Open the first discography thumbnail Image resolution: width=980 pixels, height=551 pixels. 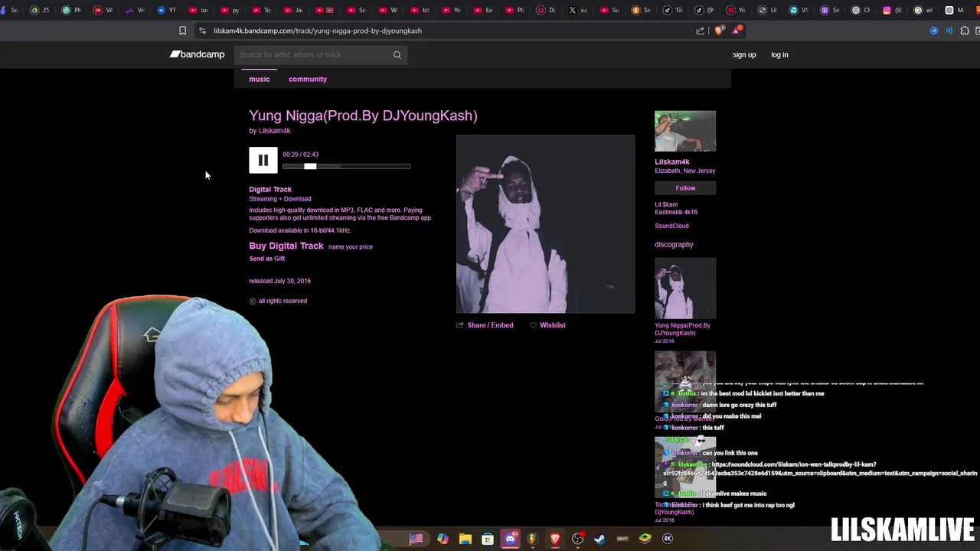tap(685, 289)
